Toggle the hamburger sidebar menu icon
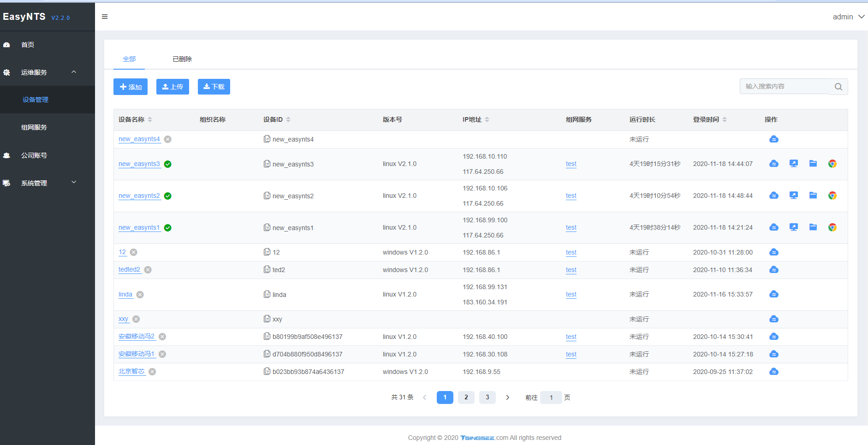 click(x=105, y=17)
